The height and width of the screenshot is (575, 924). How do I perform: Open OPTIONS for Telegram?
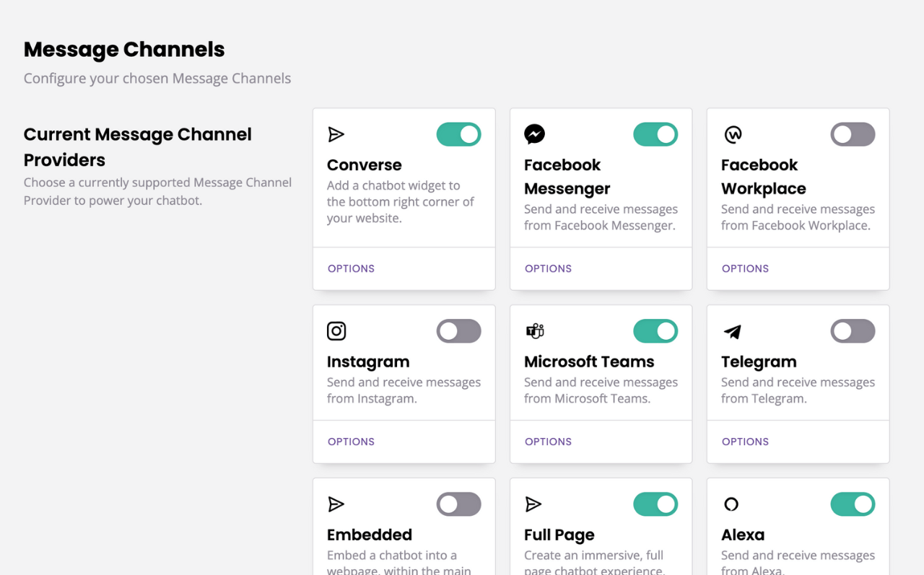coord(745,441)
